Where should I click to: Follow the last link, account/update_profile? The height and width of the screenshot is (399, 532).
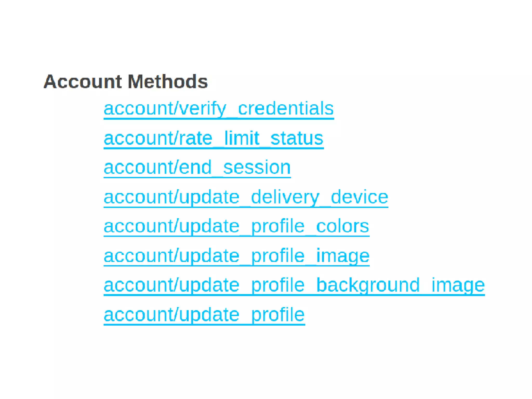point(204,315)
